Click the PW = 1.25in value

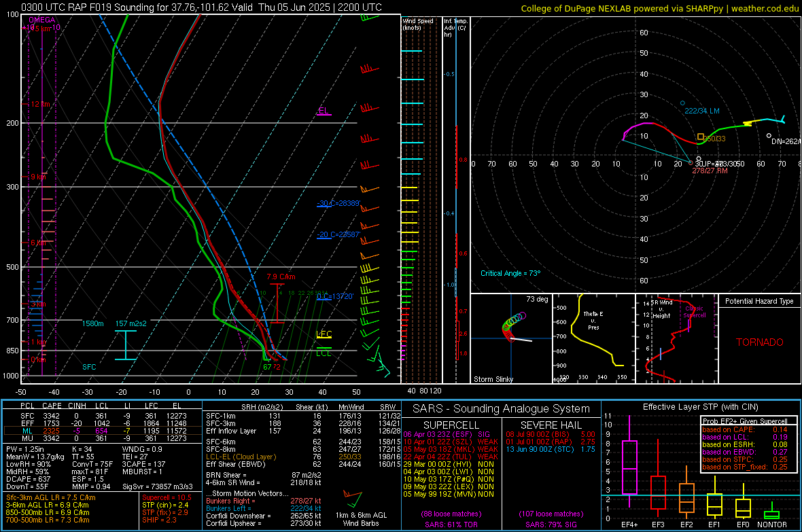[x=25, y=449]
